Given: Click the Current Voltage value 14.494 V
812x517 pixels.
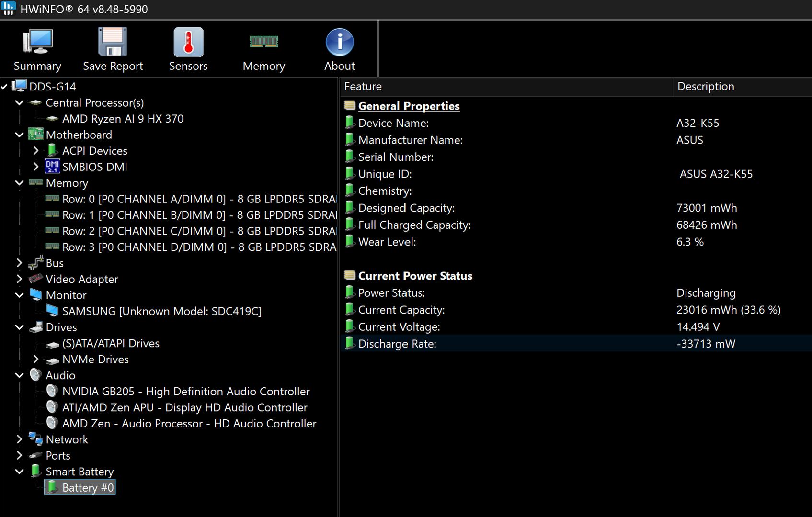Looking at the screenshot, I should (x=698, y=327).
